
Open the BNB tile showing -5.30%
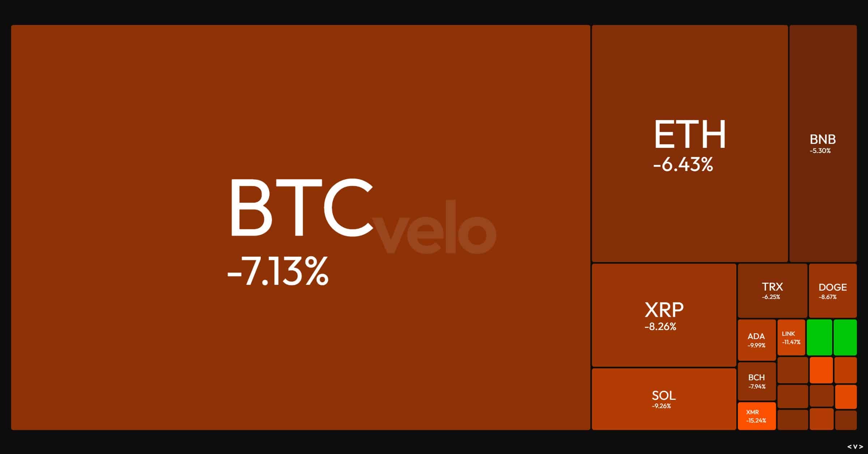click(822, 144)
